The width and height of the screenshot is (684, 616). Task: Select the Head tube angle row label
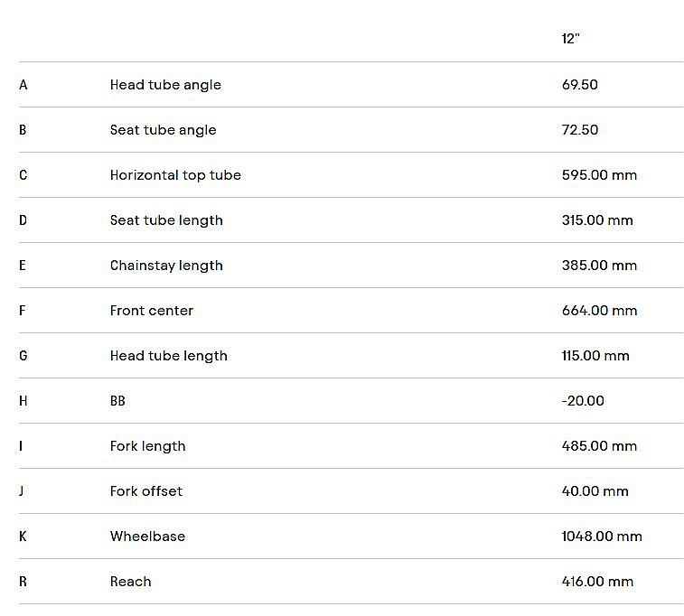coord(165,85)
